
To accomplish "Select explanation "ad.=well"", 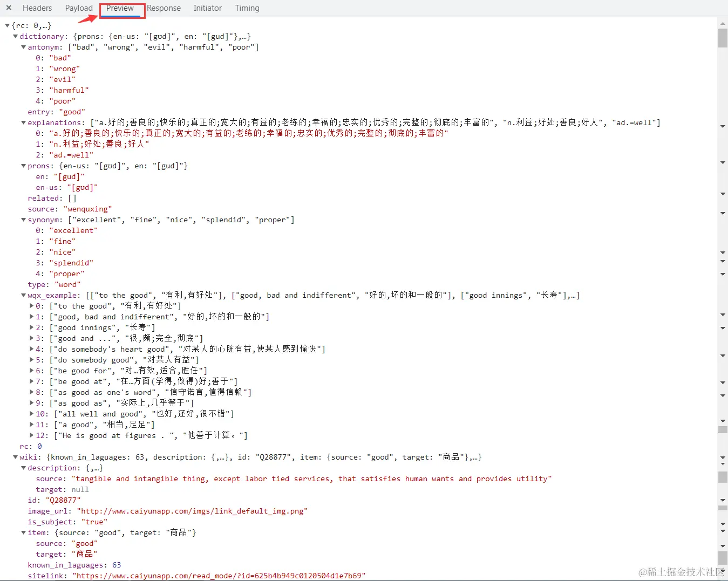I will 71,155.
